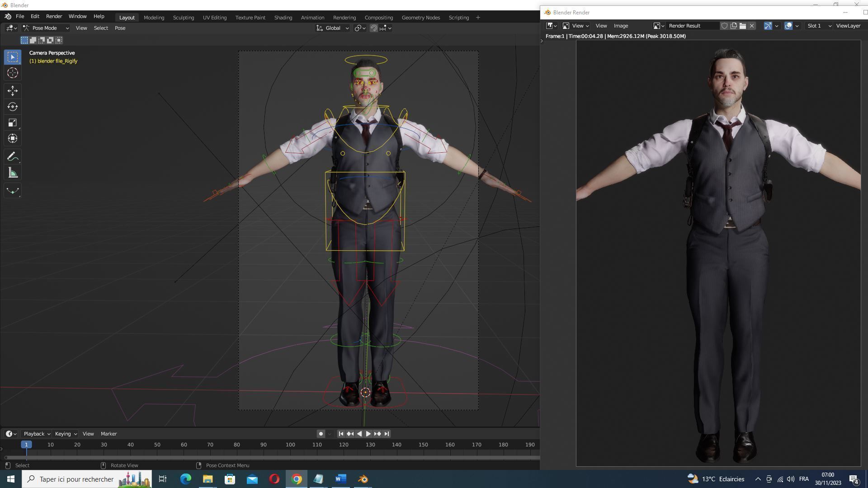
Task: Open the File menu
Action: tap(20, 16)
